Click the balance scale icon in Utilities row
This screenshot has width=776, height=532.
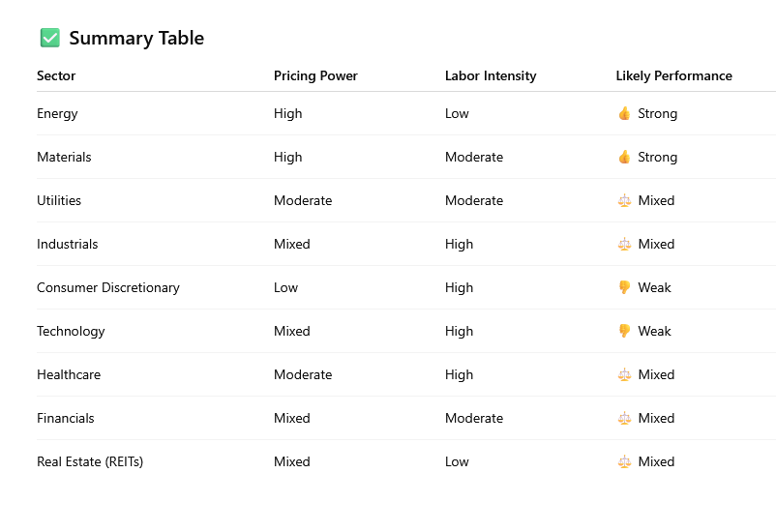tap(624, 200)
